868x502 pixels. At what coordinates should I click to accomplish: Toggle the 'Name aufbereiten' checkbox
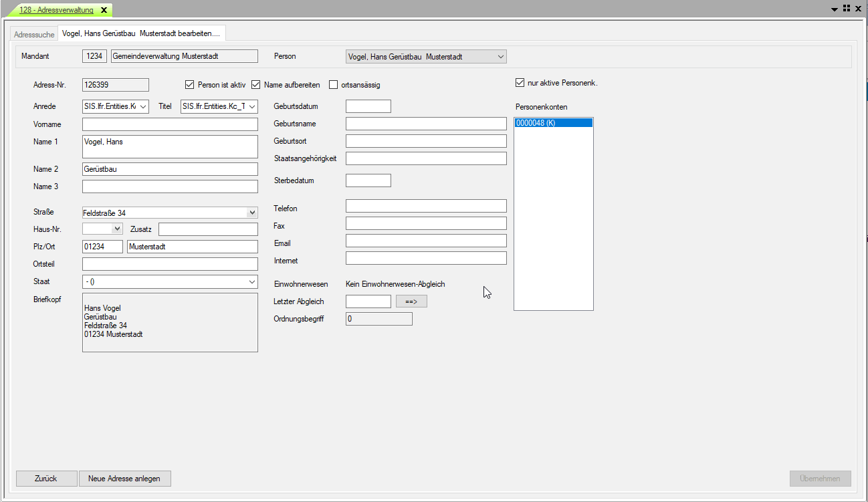tap(255, 85)
